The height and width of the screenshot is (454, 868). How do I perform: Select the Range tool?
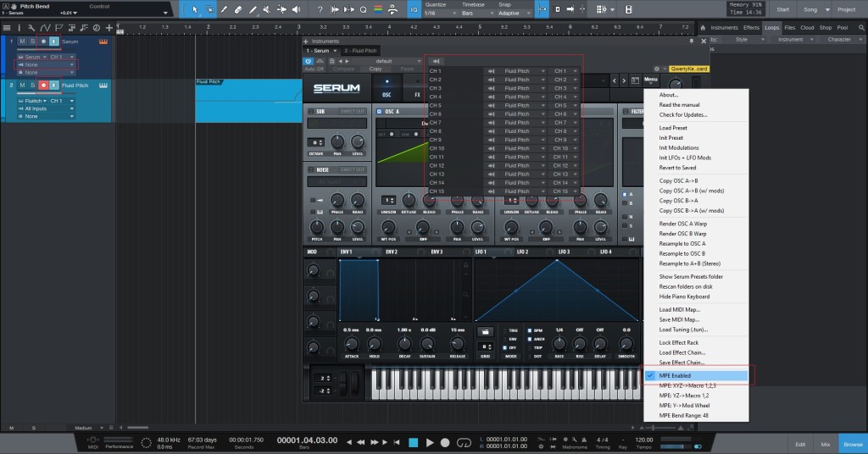point(209,9)
